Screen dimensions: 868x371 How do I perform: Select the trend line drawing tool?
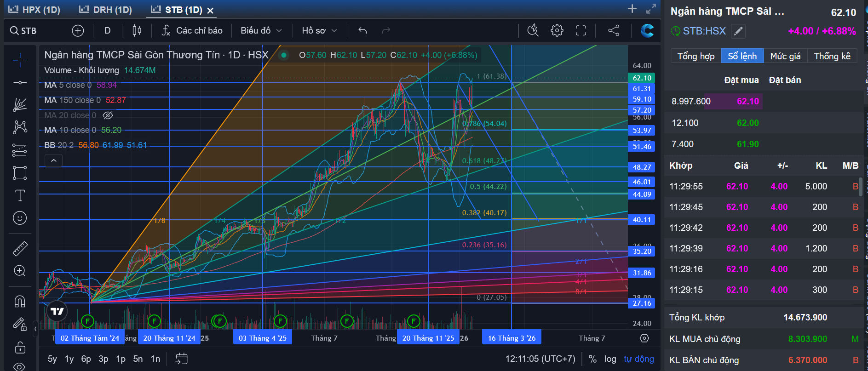(x=20, y=83)
